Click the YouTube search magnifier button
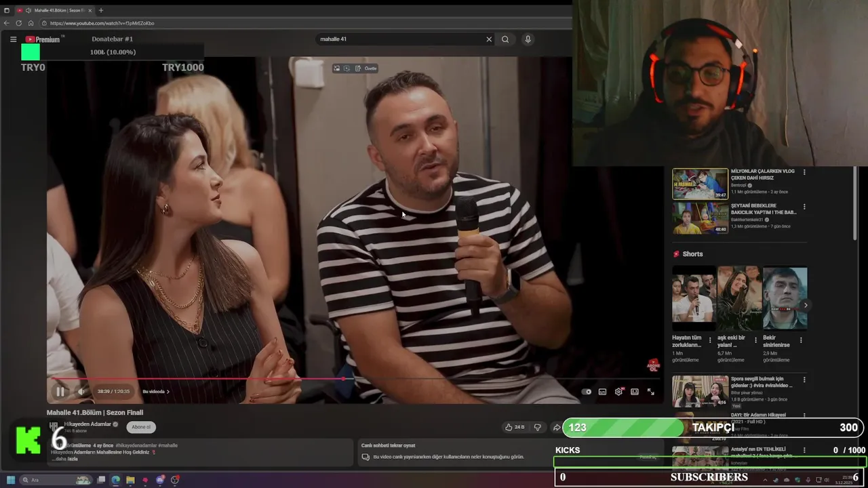 point(505,39)
